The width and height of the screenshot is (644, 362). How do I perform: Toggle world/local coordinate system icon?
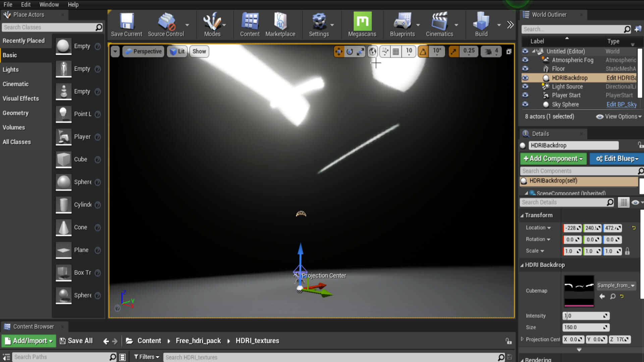point(373,51)
